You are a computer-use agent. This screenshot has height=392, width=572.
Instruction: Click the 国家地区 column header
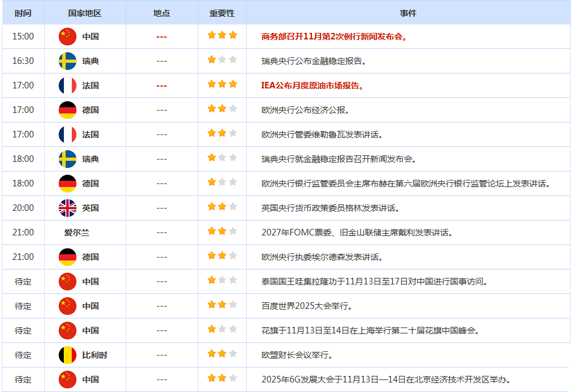(85, 13)
